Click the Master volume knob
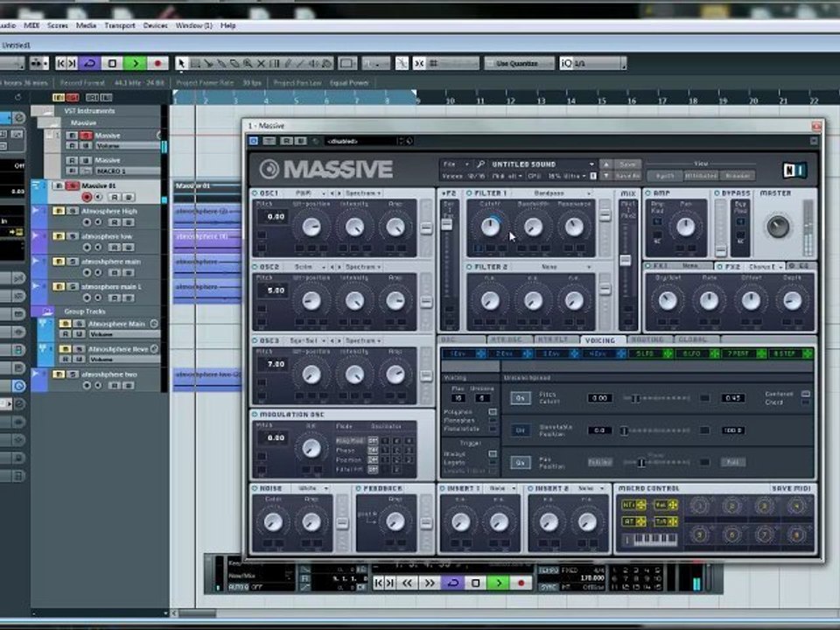The height and width of the screenshot is (630, 840). [x=777, y=226]
